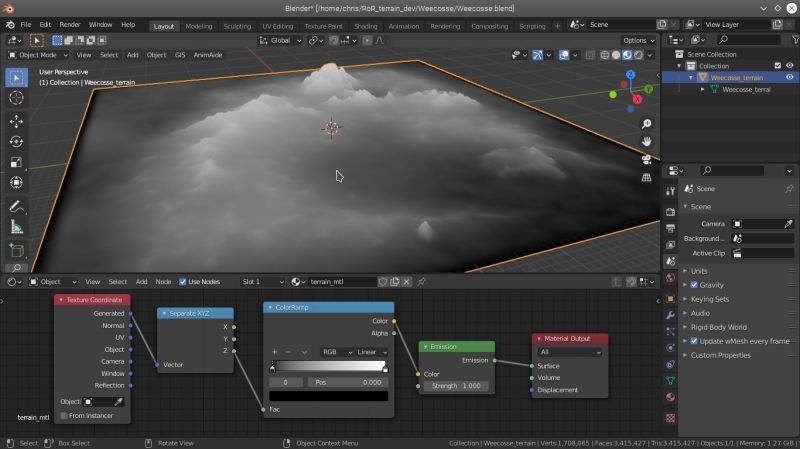This screenshot has width=800, height=449.
Task: Switch to material preview shading
Action: tap(627, 55)
